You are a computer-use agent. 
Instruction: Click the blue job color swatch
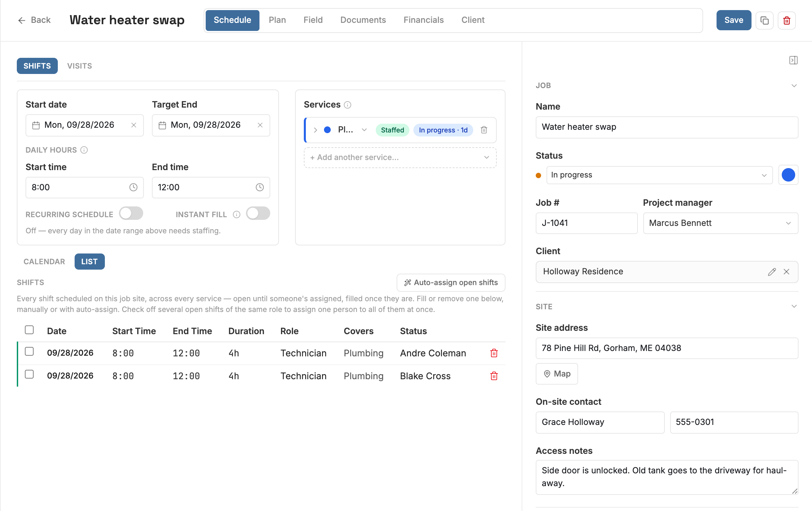[788, 175]
